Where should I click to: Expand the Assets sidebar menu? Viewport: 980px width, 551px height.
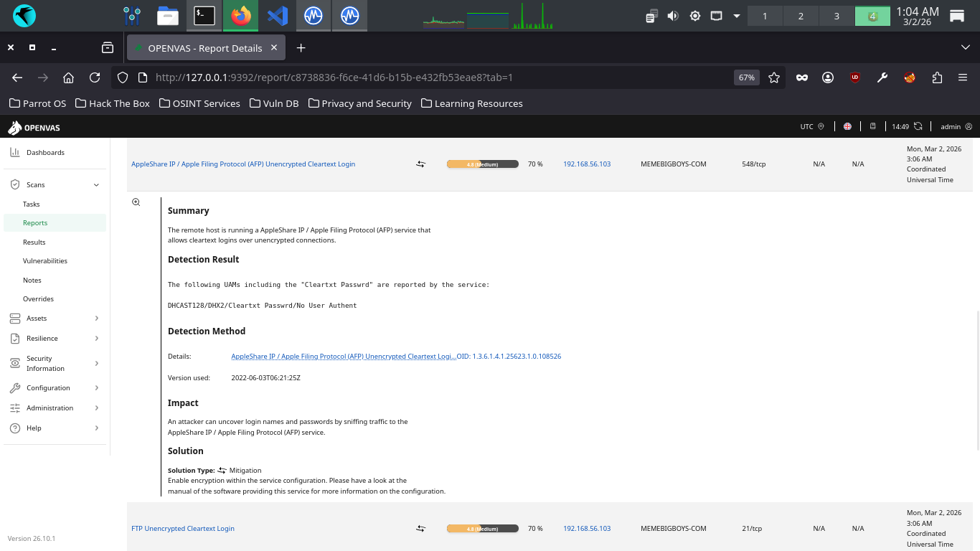(96, 319)
